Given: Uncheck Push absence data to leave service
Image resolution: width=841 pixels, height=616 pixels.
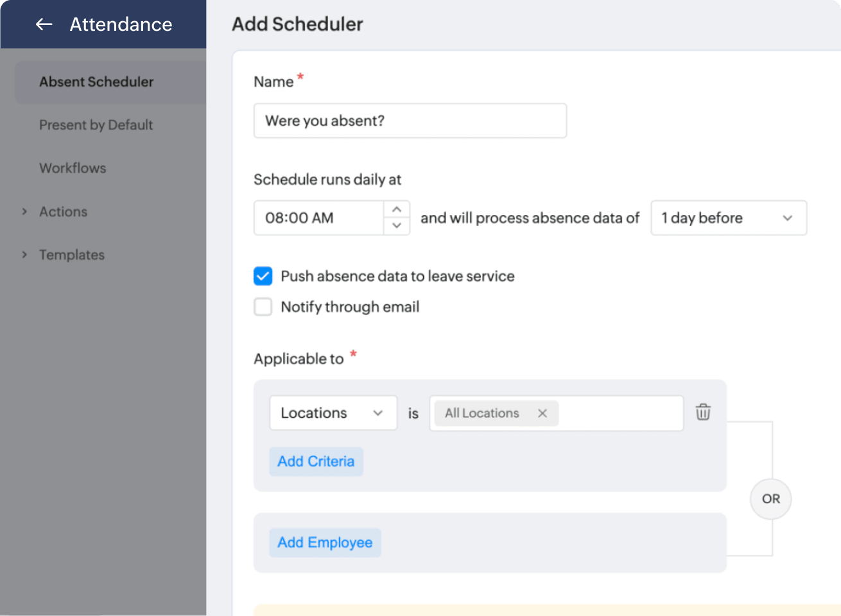Looking at the screenshot, I should point(263,276).
